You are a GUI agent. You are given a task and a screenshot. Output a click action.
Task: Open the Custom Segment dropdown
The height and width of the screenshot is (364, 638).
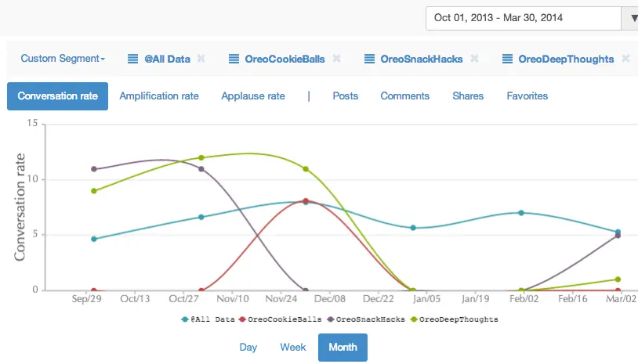(63, 59)
